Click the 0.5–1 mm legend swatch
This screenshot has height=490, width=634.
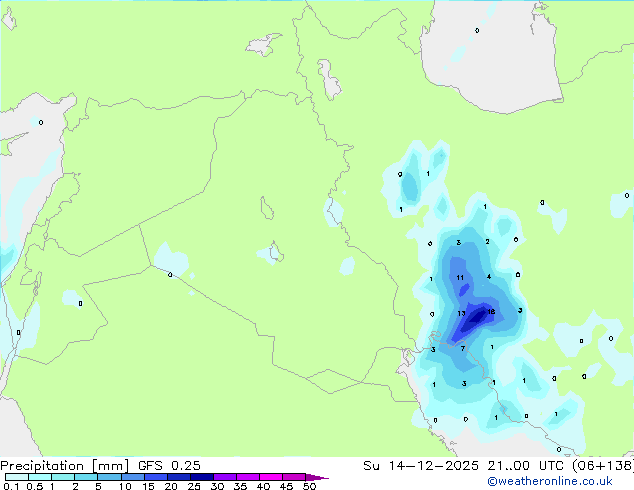point(40,477)
